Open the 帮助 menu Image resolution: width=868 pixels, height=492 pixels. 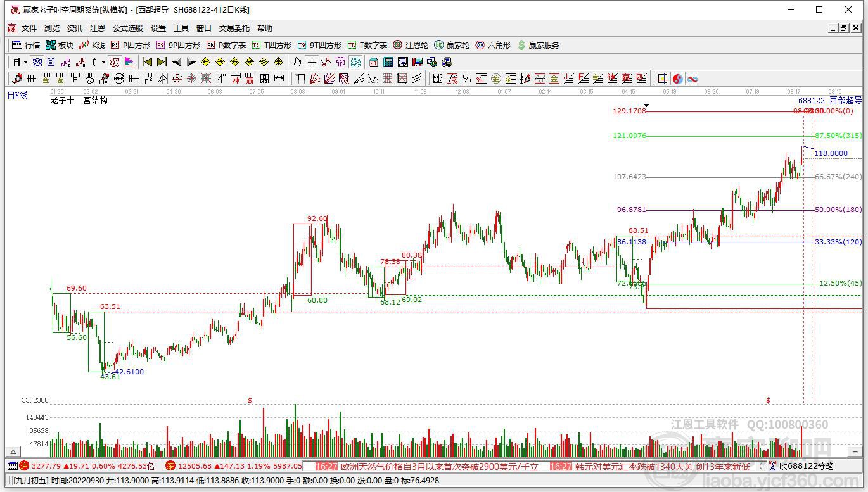(x=265, y=28)
